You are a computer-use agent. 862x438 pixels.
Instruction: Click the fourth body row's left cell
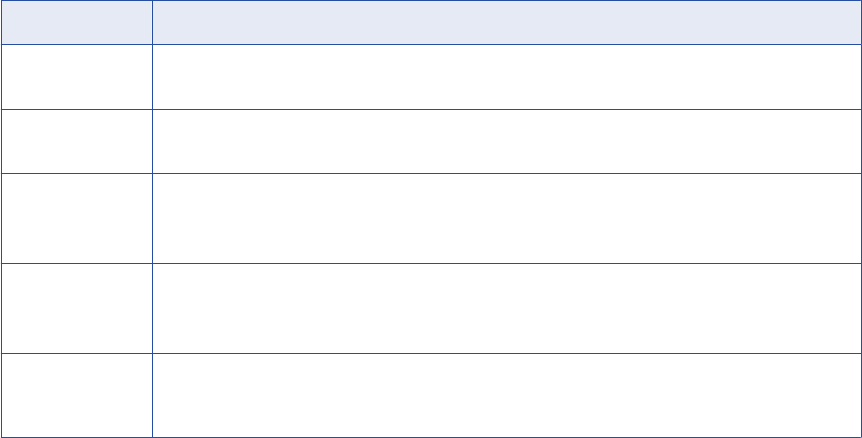coord(76,308)
